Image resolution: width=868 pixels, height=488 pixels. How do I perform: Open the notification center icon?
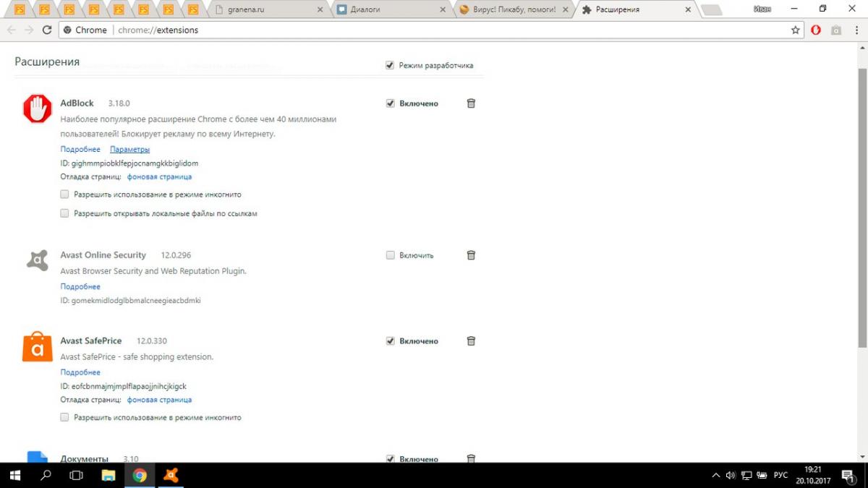(848, 476)
